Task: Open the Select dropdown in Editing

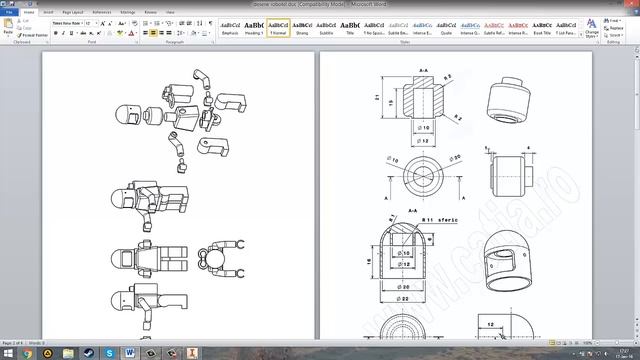Action: coord(613,35)
